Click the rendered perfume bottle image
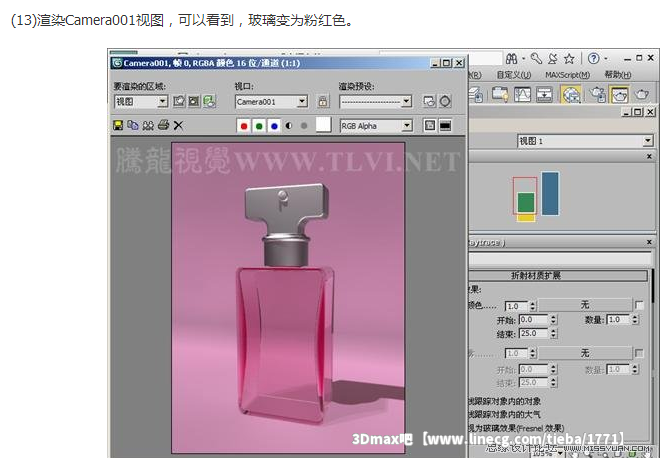Screen dimensions: 664x458 point(288,298)
